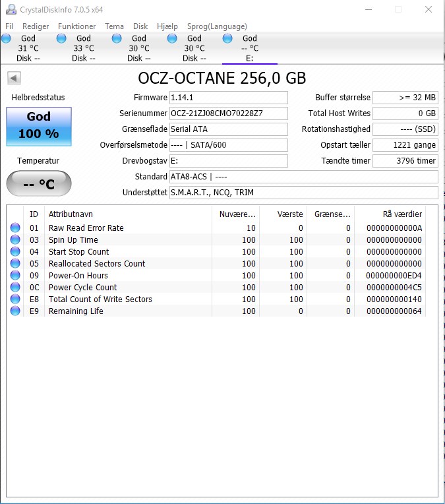The height and width of the screenshot is (504, 445).
Task: Open the Funktioner menu
Action: tap(76, 26)
